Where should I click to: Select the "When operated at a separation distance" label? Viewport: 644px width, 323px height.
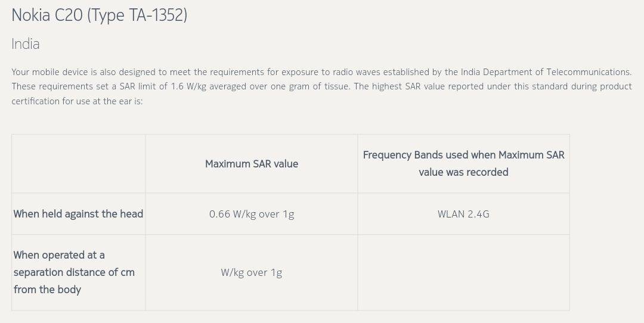73,272
